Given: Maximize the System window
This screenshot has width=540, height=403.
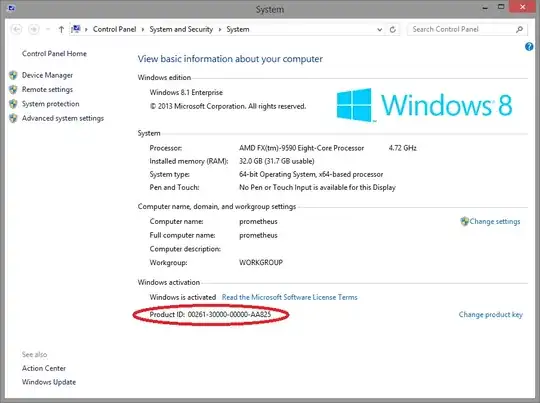Looking at the screenshot, I should (501, 7).
